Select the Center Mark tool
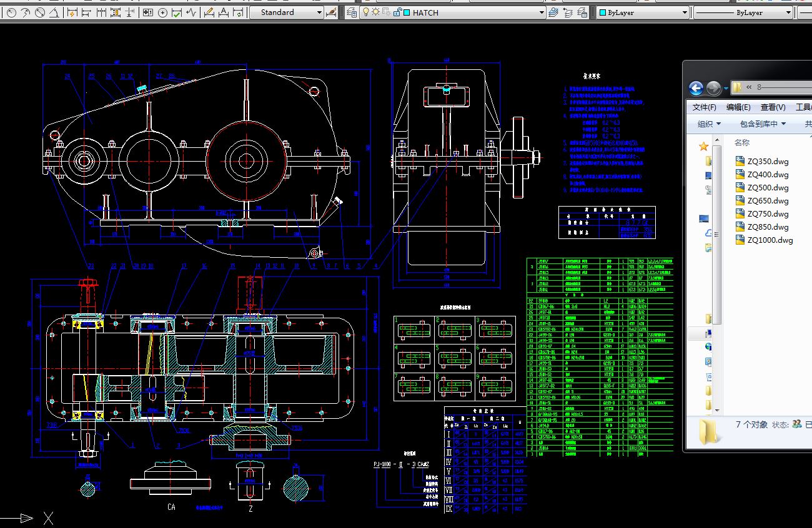This screenshot has width=812, height=528. tap(162, 12)
